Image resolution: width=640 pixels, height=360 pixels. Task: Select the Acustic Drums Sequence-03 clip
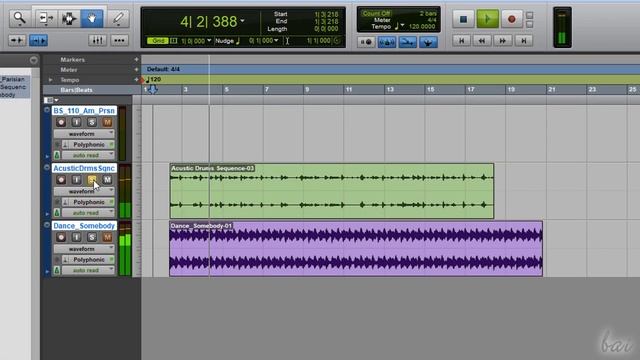pyautogui.click(x=332, y=191)
